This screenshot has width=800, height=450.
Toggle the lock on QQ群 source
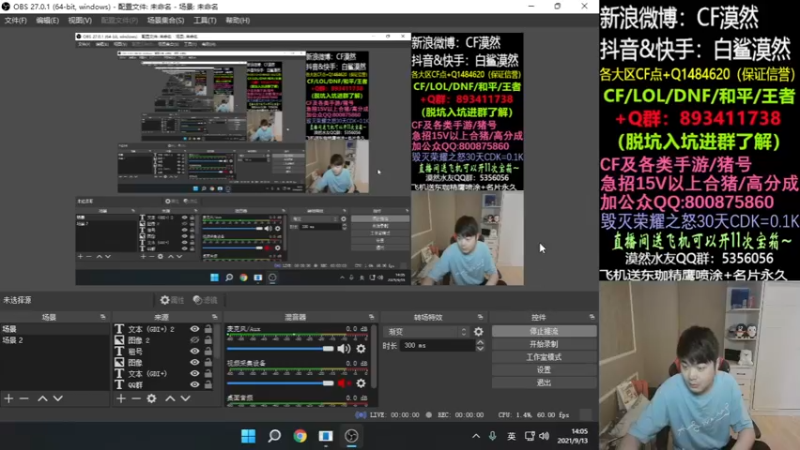pyautogui.click(x=208, y=385)
